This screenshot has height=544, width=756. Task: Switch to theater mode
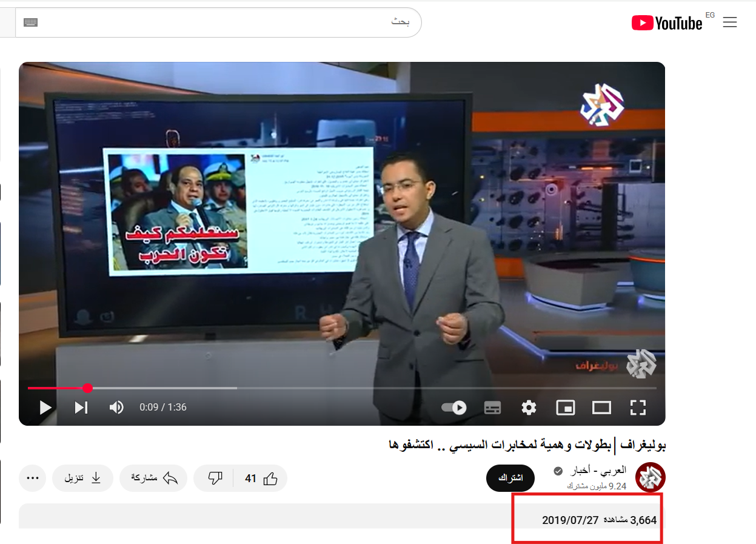[x=601, y=408]
